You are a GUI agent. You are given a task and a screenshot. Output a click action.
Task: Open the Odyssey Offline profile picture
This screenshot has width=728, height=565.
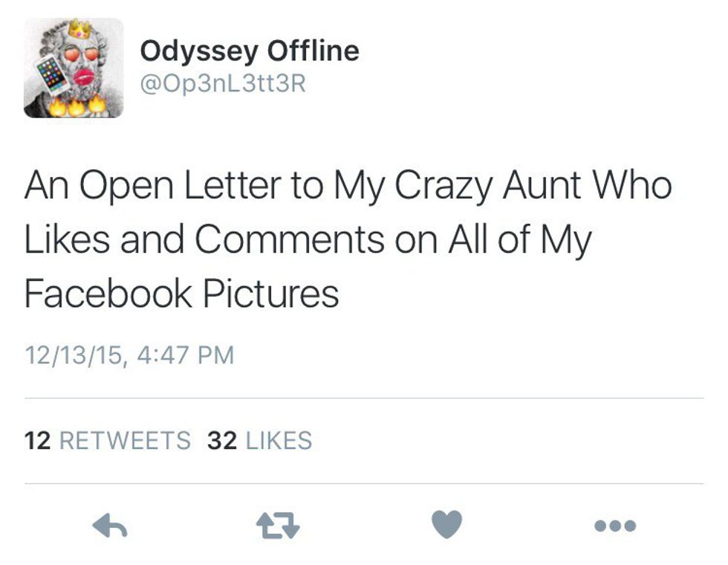click(73, 68)
